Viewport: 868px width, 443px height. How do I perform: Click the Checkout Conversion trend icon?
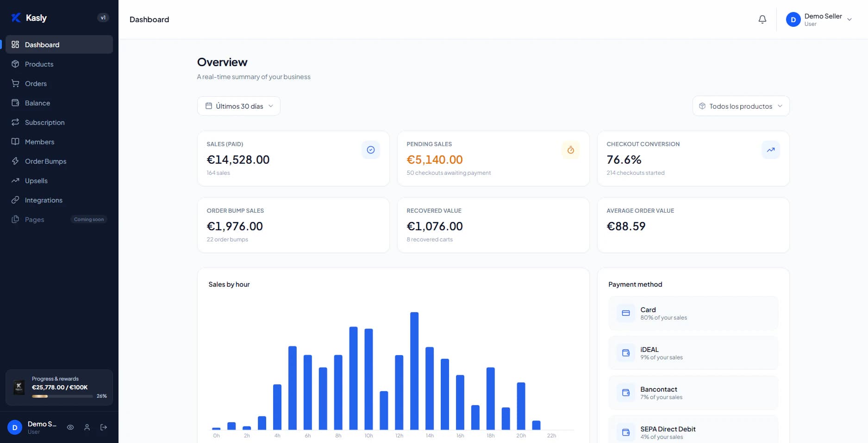coord(771,150)
